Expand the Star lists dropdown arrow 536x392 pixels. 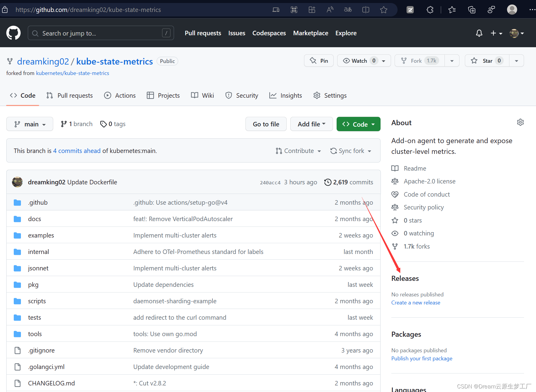(517, 61)
